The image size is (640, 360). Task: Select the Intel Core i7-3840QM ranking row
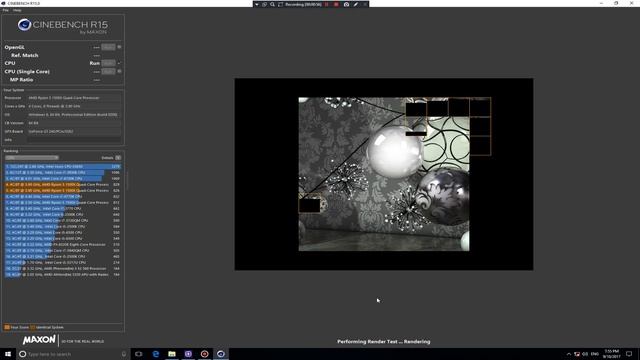63,251
